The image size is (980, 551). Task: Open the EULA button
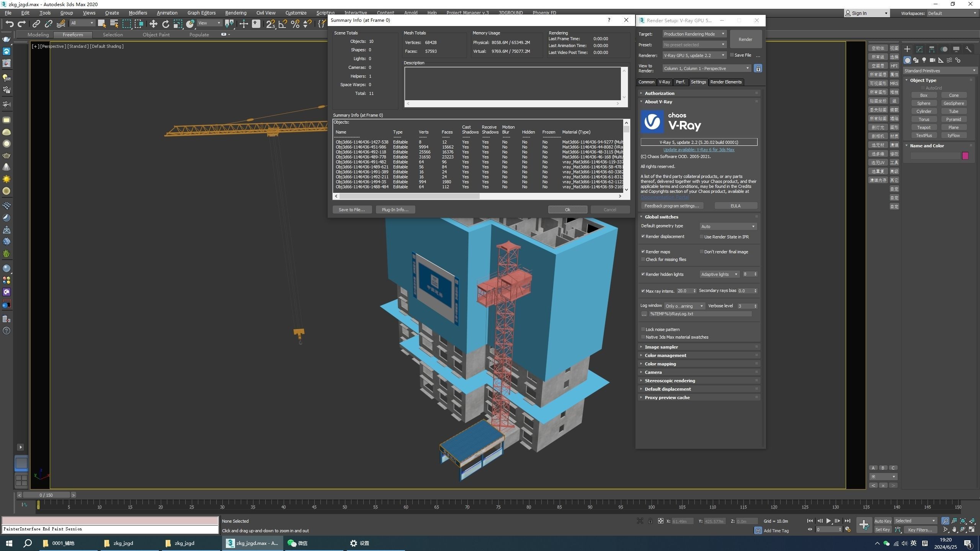coord(735,206)
